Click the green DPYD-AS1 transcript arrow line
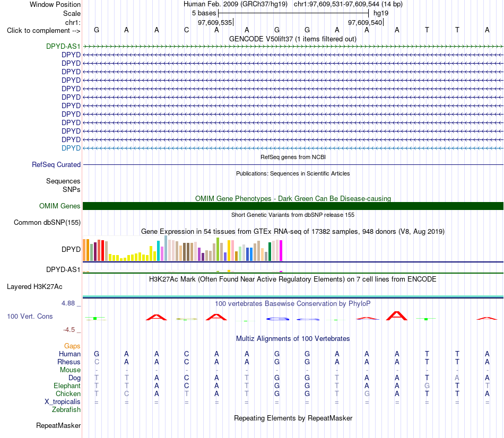The width and height of the screenshot is (504, 438). (293, 46)
